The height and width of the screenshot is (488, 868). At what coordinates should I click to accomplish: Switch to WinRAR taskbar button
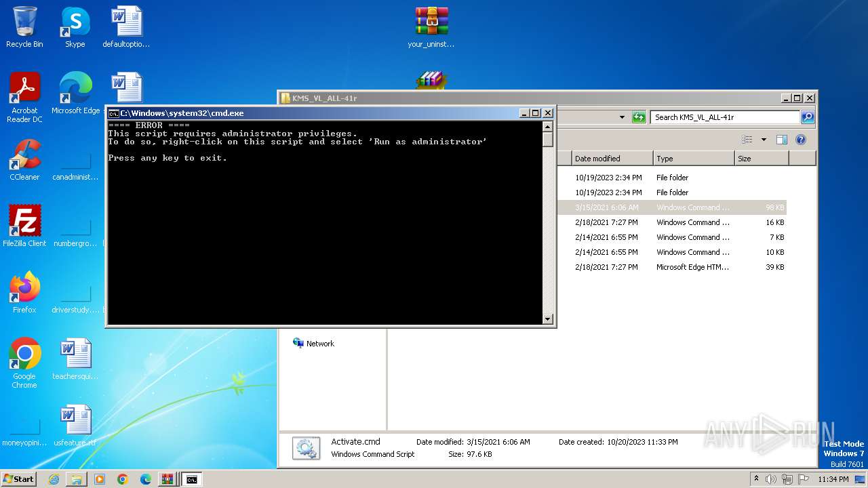[x=167, y=479]
